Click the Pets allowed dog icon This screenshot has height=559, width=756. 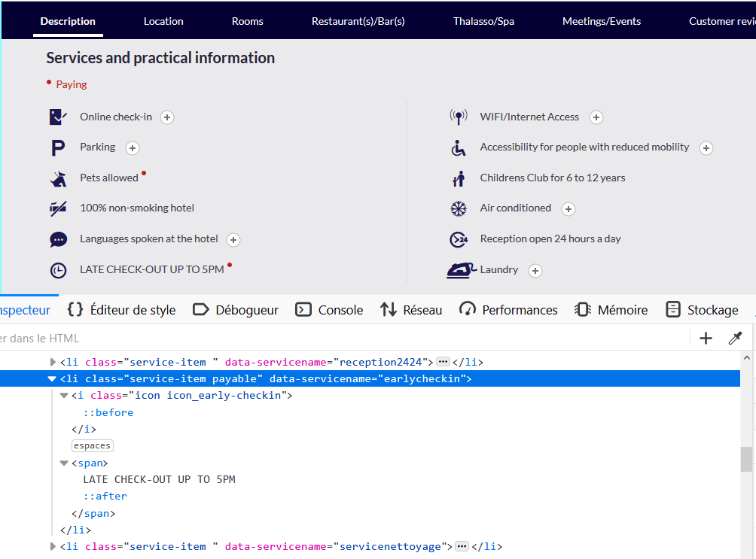click(x=58, y=179)
